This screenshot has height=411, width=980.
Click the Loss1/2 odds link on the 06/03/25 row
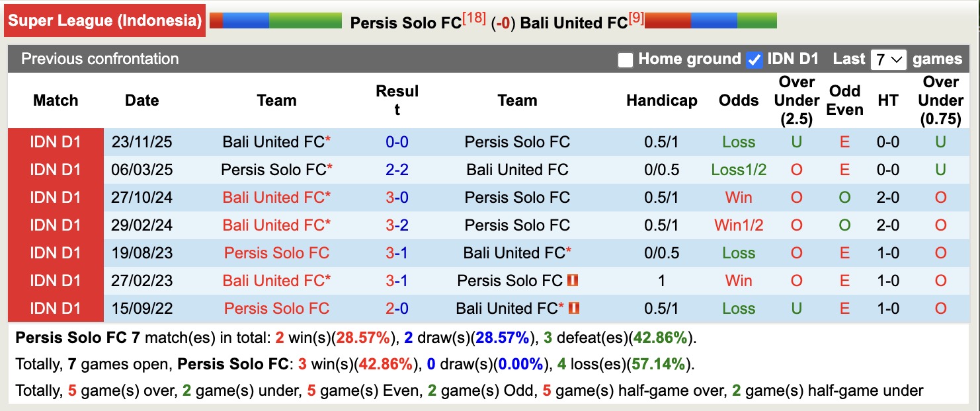tap(739, 169)
